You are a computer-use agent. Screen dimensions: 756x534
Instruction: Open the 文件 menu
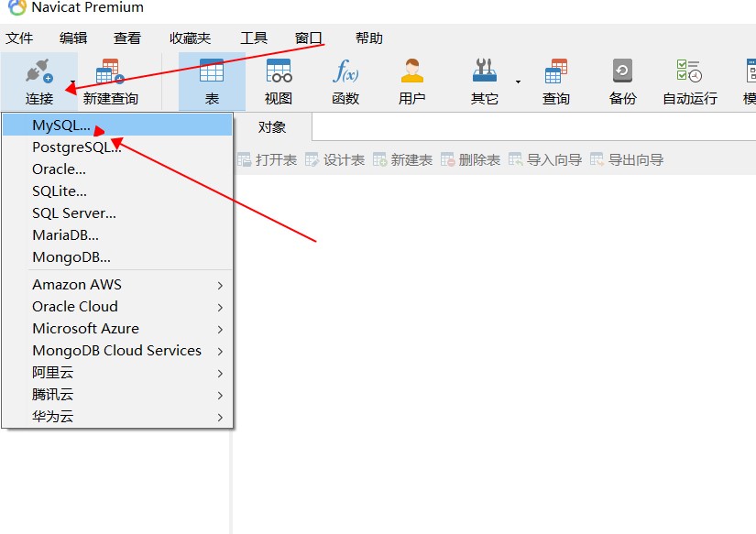click(x=19, y=38)
